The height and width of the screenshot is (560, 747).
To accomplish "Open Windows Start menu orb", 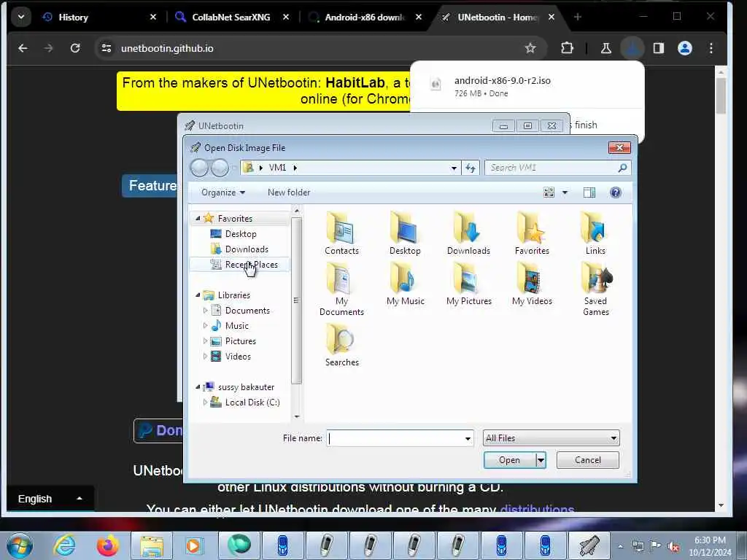I will point(20,545).
